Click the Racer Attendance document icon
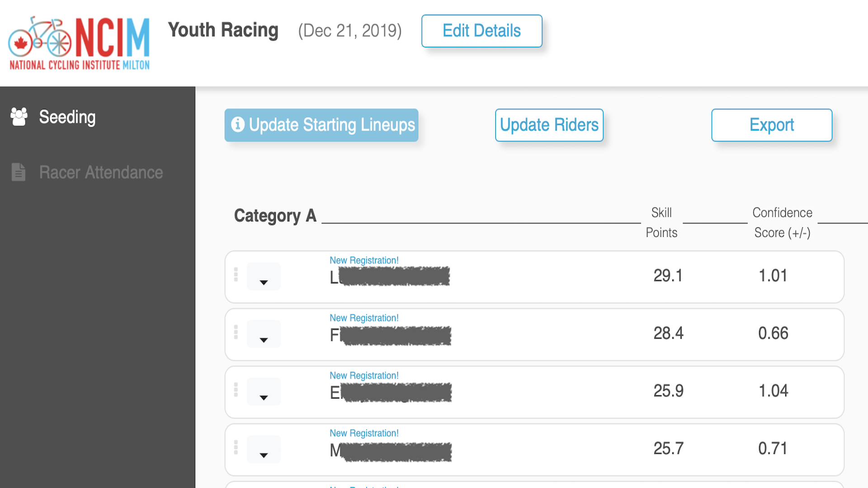868x488 pixels. (19, 172)
